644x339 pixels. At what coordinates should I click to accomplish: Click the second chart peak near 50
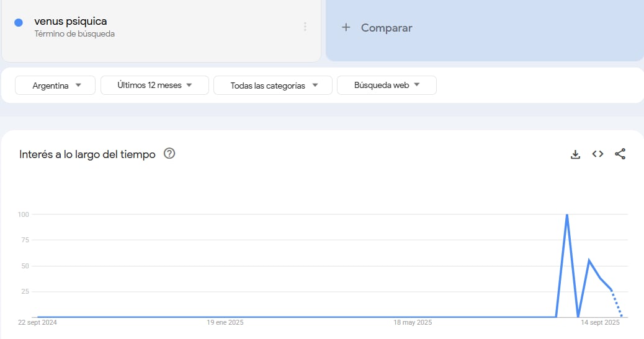589,260
